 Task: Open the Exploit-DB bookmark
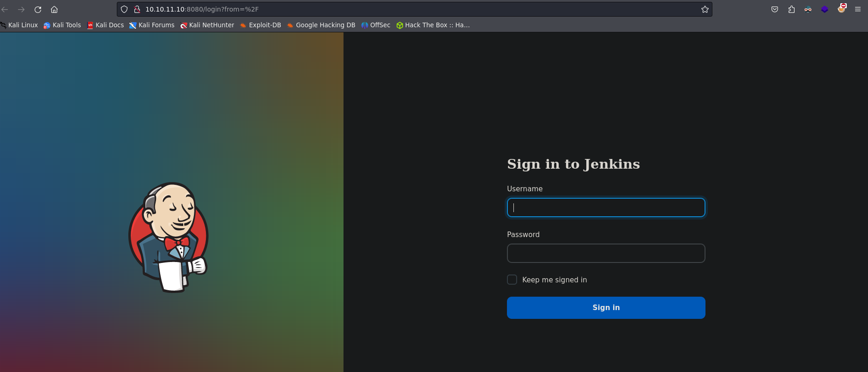pos(260,25)
